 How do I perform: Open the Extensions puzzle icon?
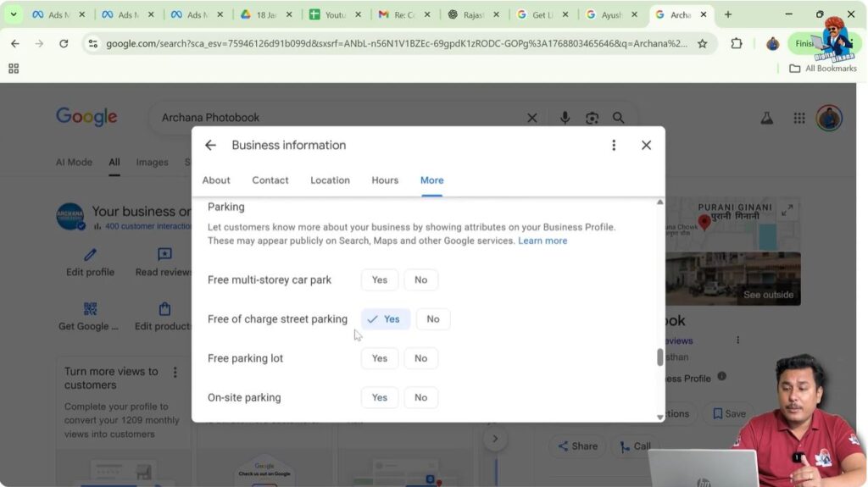(x=737, y=43)
